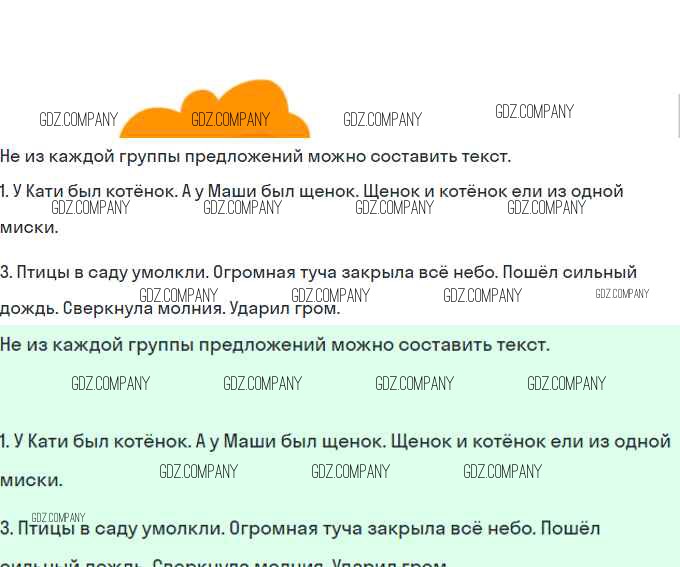The width and height of the screenshot is (680, 567).
Task: Click the GDZ.COMPANY watermark on the orange cloud
Action: (x=231, y=120)
